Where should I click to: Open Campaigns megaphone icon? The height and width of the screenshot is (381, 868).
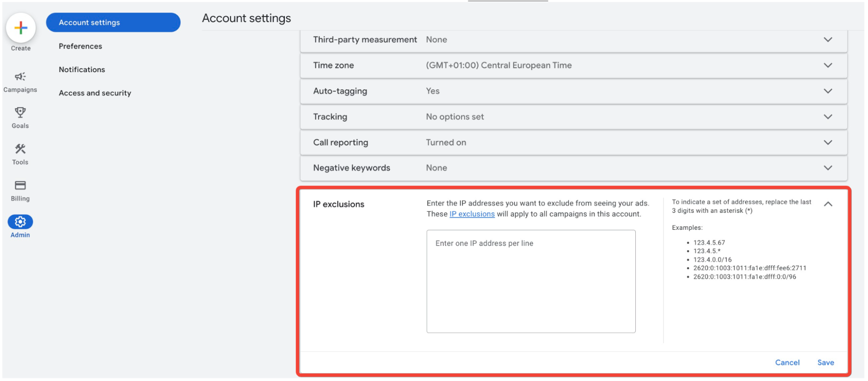pyautogui.click(x=20, y=77)
